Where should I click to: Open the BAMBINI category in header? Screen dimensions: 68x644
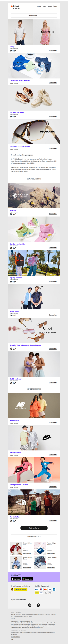(x=50, y=6)
